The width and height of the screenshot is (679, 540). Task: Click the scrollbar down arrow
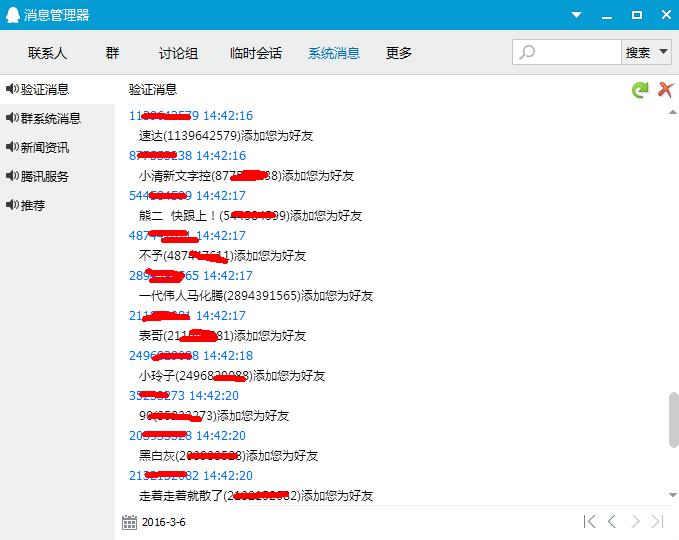click(x=673, y=495)
